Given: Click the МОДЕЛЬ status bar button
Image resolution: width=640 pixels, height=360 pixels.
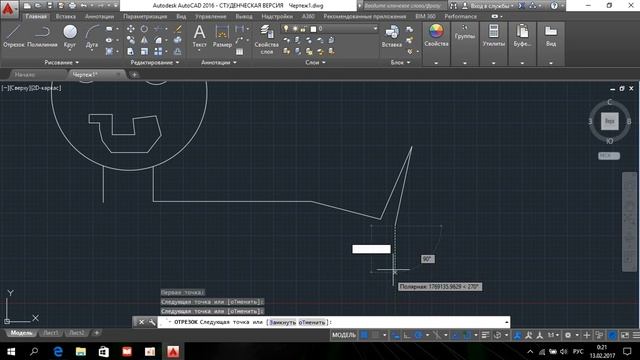Looking at the screenshot, I should tap(344, 335).
